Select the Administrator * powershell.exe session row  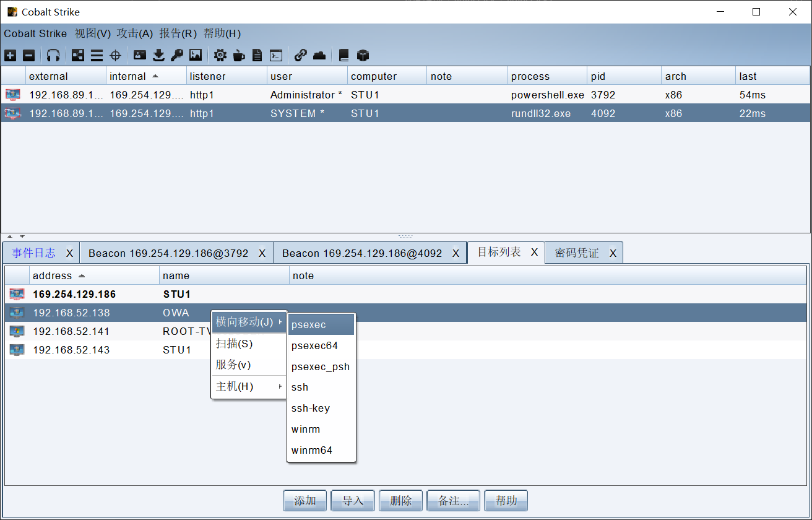click(406, 95)
